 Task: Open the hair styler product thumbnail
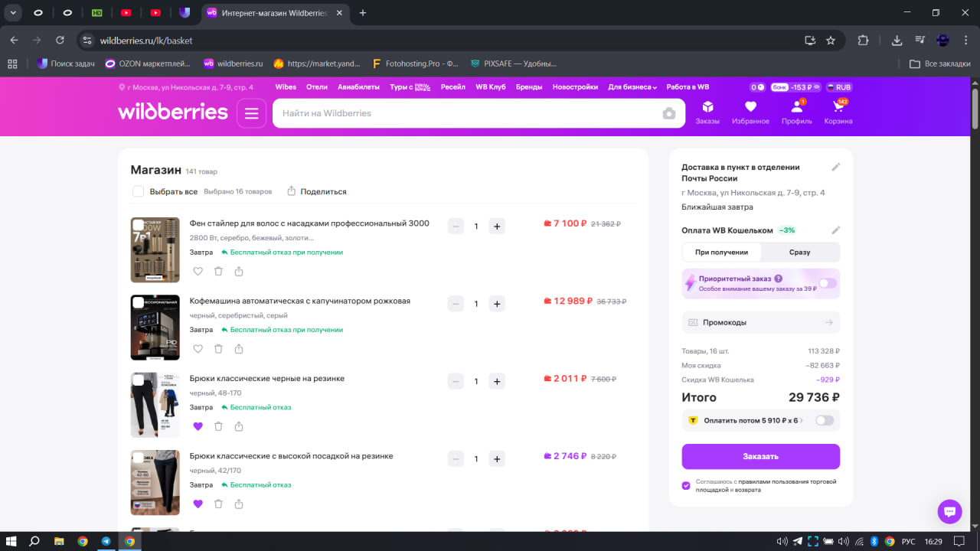(155, 250)
